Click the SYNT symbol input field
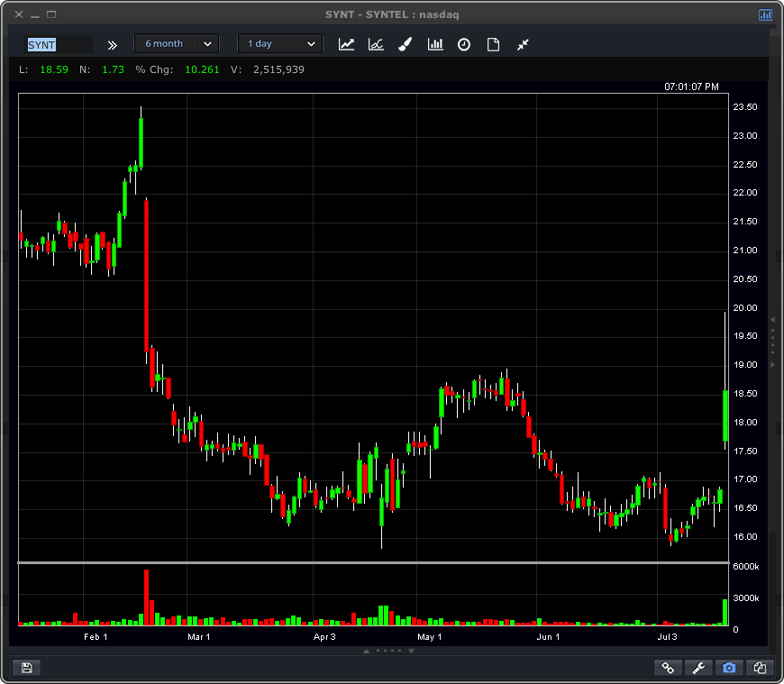784x684 pixels. tap(59, 44)
